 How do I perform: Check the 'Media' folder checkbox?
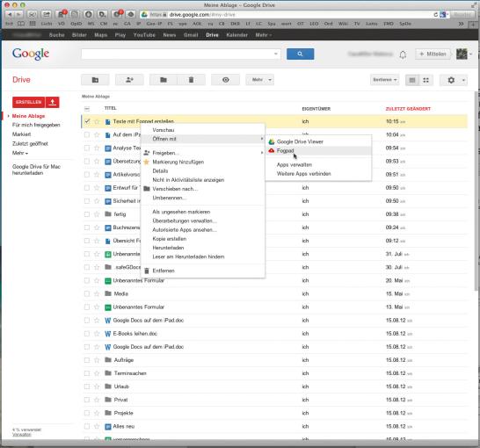tap(87, 293)
